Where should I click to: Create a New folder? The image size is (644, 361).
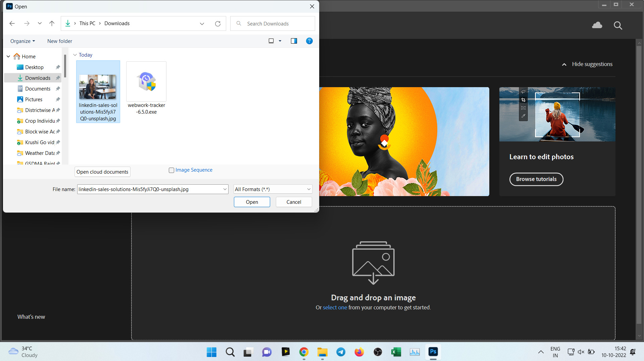[60, 41]
